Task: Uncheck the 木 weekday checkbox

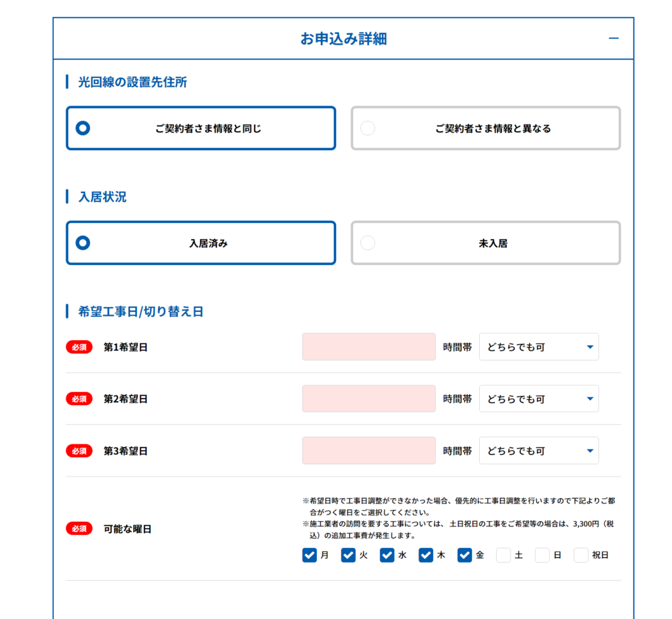Action: 426,555
